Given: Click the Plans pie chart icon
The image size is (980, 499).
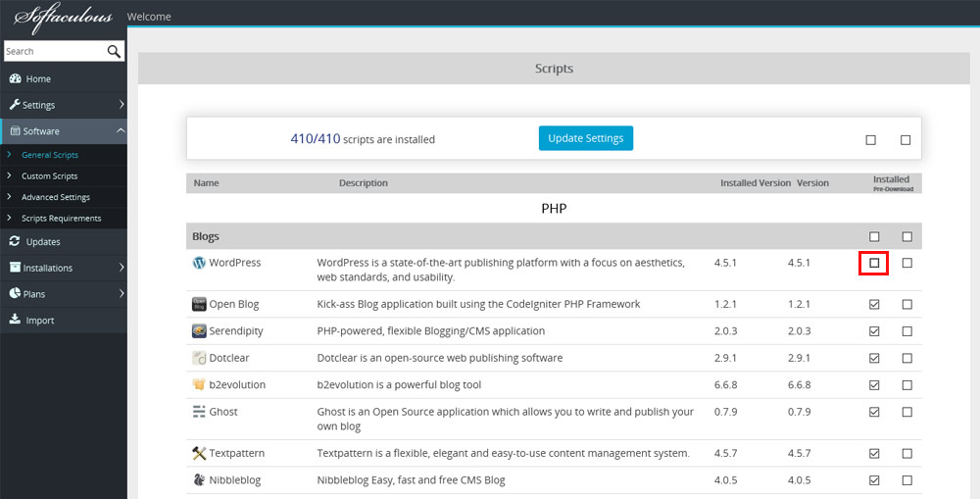Looking at the screenshot, I should [x=15, y=293].
